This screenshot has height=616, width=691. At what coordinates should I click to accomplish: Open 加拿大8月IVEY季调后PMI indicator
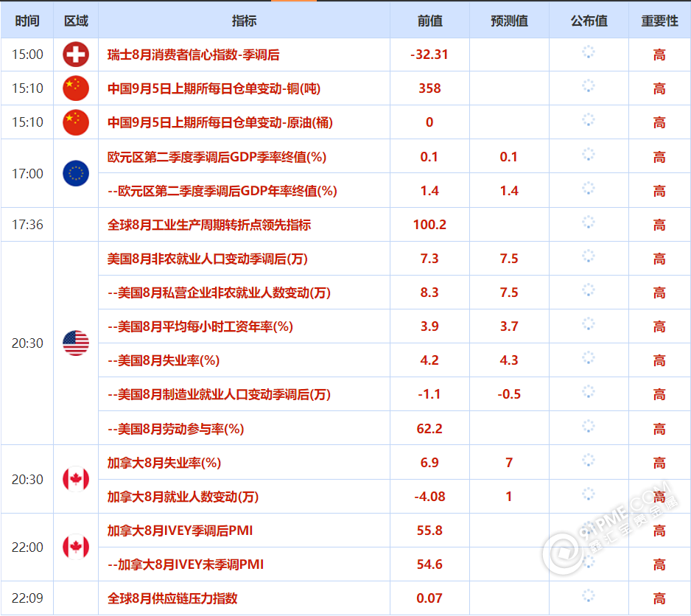tap(180, 531)
